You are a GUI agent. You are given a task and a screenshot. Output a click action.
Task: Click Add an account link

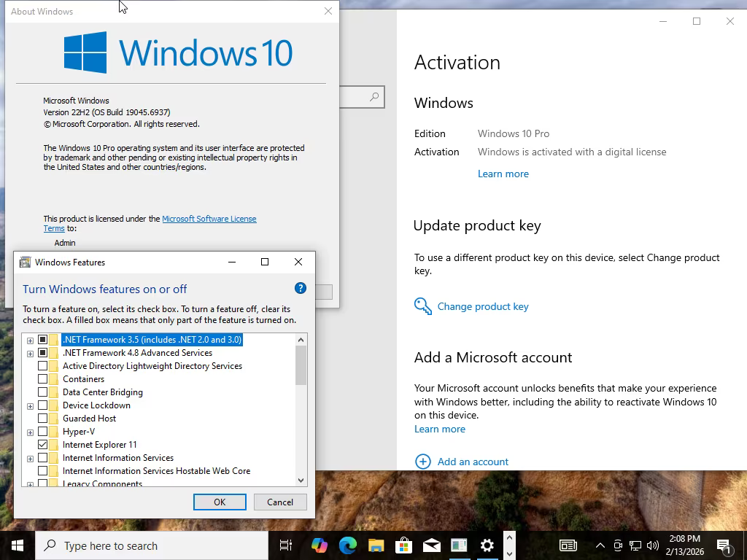(x=473, y=462)
